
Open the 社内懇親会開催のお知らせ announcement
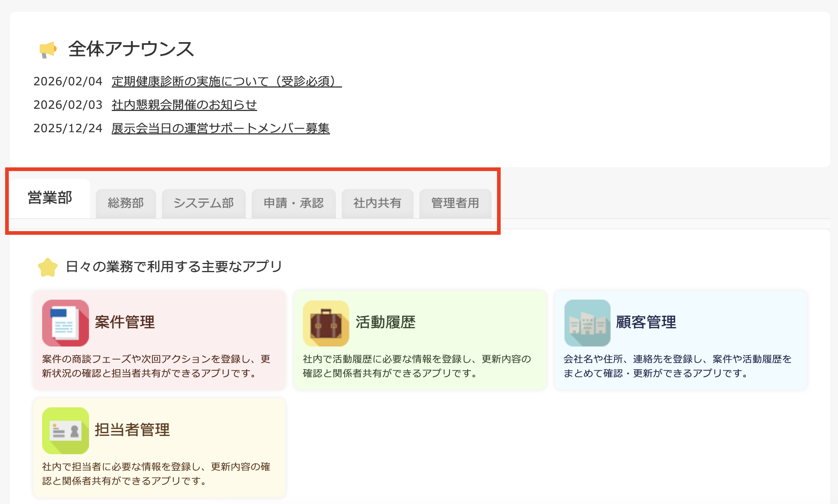click(184, 105)
